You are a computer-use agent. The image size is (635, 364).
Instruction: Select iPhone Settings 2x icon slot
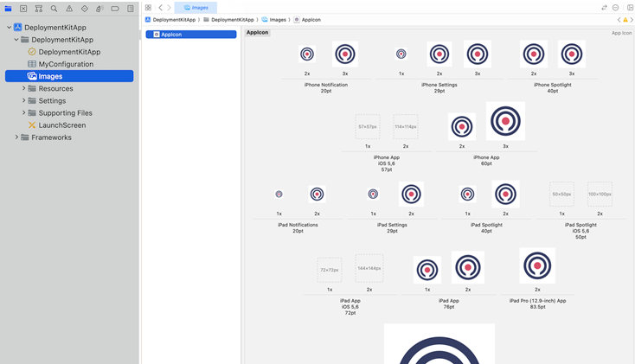click(439, 54)
